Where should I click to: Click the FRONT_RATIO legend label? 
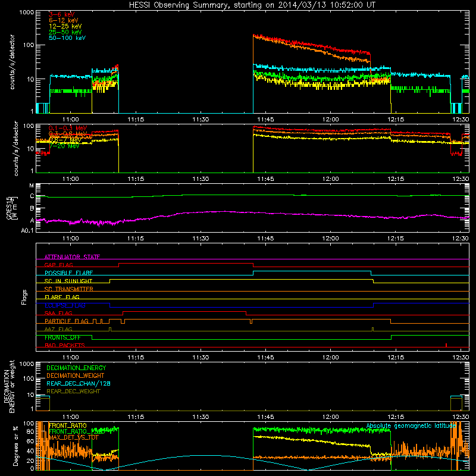point(68,425)
